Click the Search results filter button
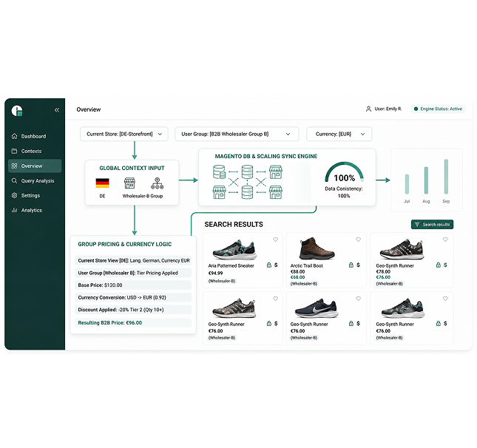Viewport: 477px width, 448px height. click(x=432, y=225)
